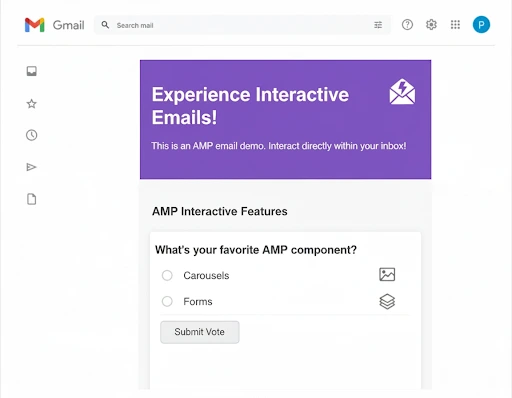Click the Submit Vote button

coord(200,332)
